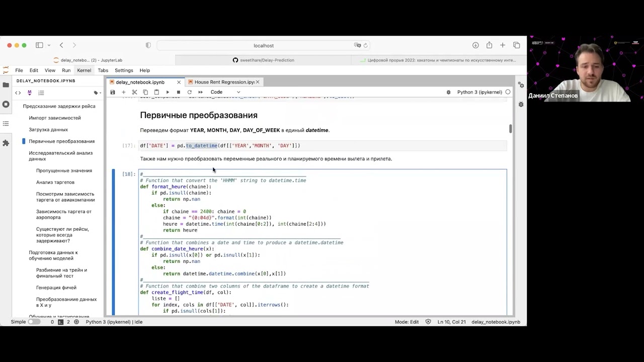
Task: Click Ln 10, Col 21 in status bar
Action: (x=451, y=322)
